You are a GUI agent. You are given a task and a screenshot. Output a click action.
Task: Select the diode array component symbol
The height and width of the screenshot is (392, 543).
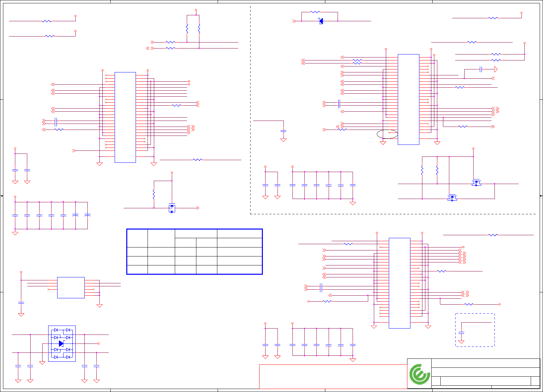point(62,343)
